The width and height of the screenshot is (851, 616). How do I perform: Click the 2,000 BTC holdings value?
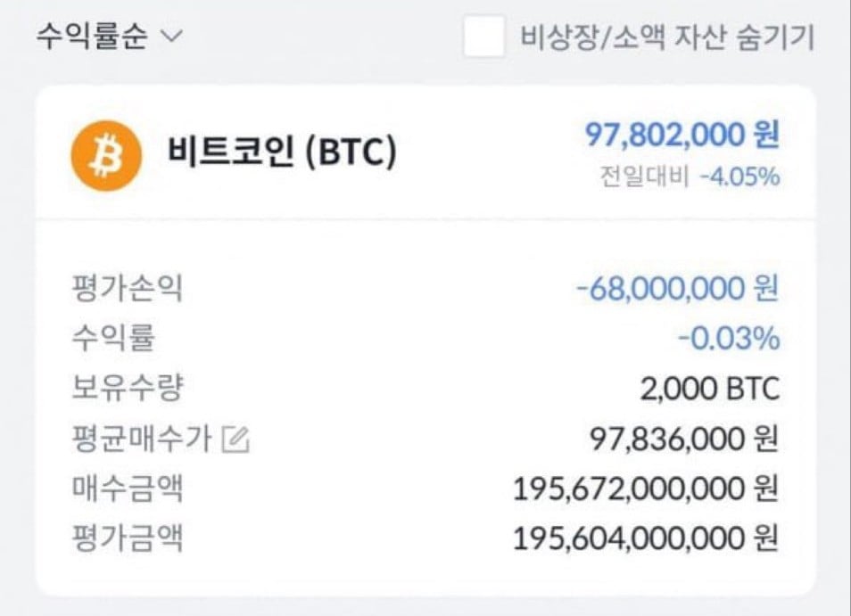coord(709,389)
